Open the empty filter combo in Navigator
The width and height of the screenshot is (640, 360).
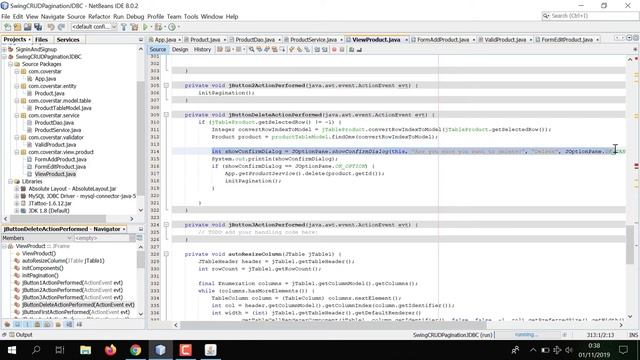[104, 238]
